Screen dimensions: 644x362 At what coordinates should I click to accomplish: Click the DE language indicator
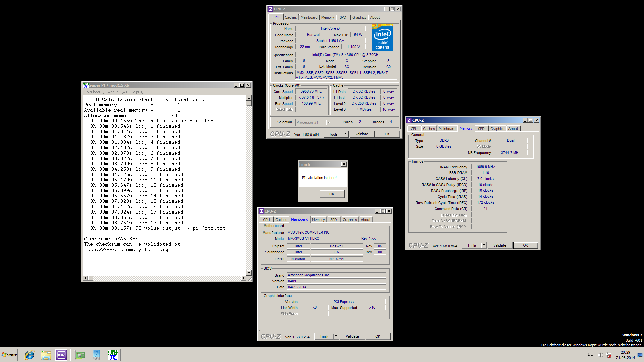pos(590,354)
